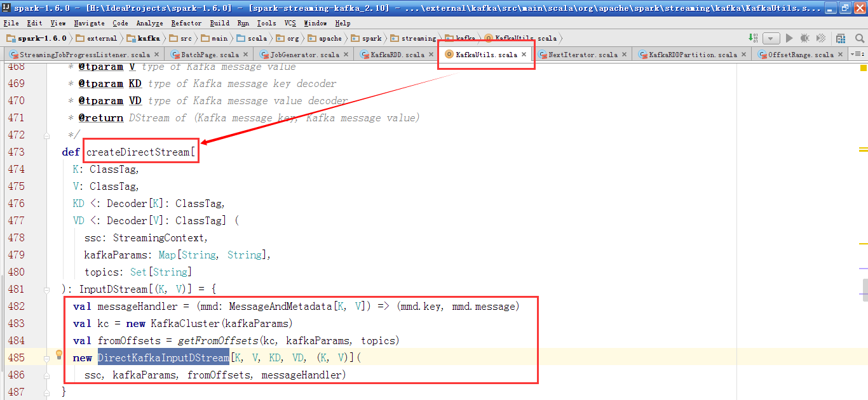Click the editor vertical scrollbar thumb
Screen dimensions: 868x400
pos(865,289)
